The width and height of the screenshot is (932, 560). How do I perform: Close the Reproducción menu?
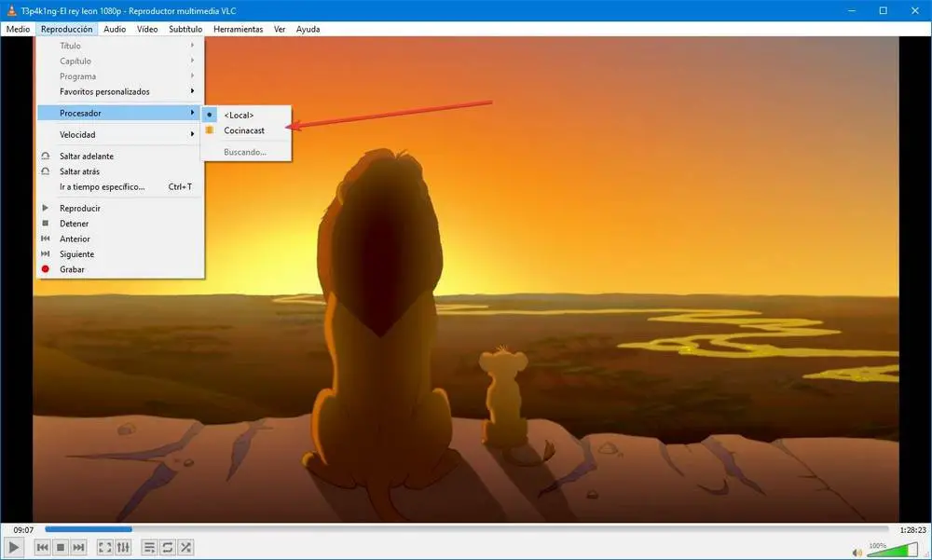66,29
